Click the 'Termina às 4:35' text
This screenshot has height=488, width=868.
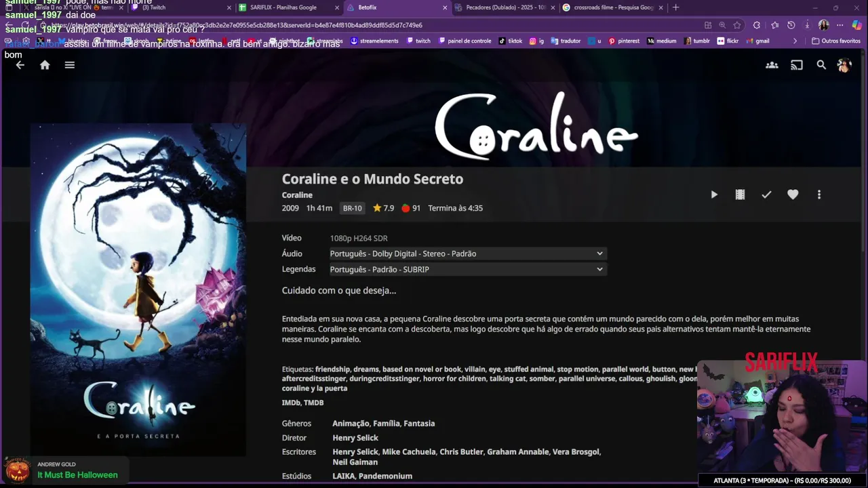[x=455, y=208]
